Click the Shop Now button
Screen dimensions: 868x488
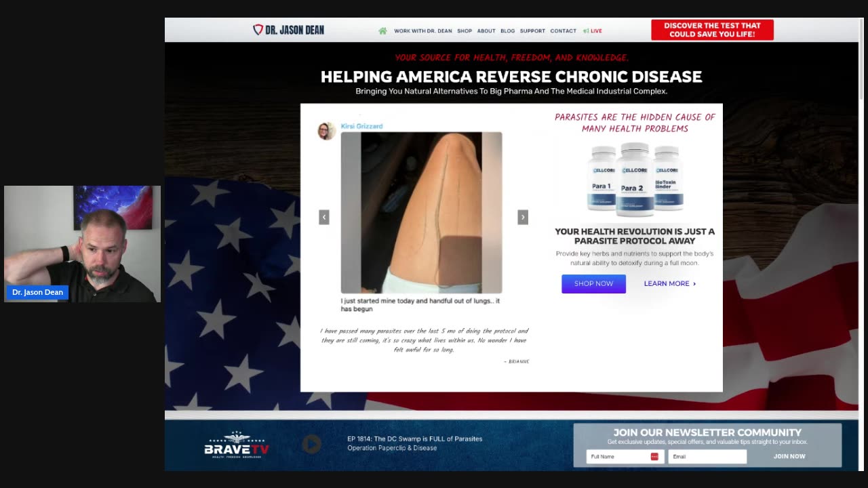593,284
